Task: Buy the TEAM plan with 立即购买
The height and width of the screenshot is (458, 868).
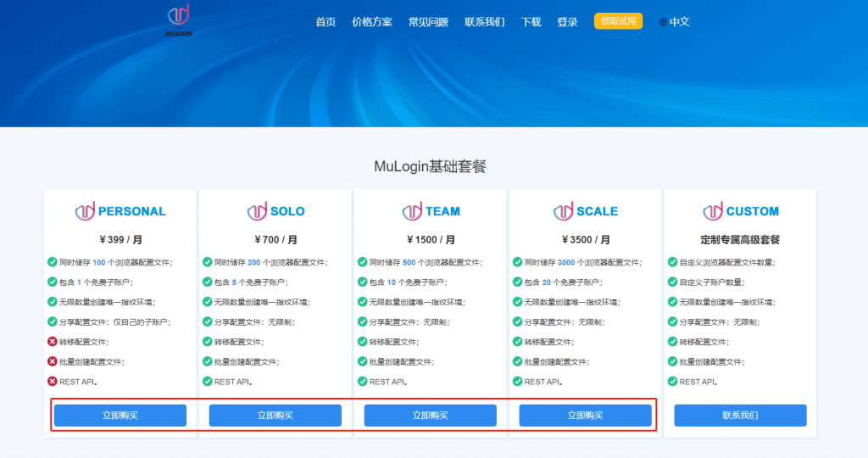Action: pos(430,416)
